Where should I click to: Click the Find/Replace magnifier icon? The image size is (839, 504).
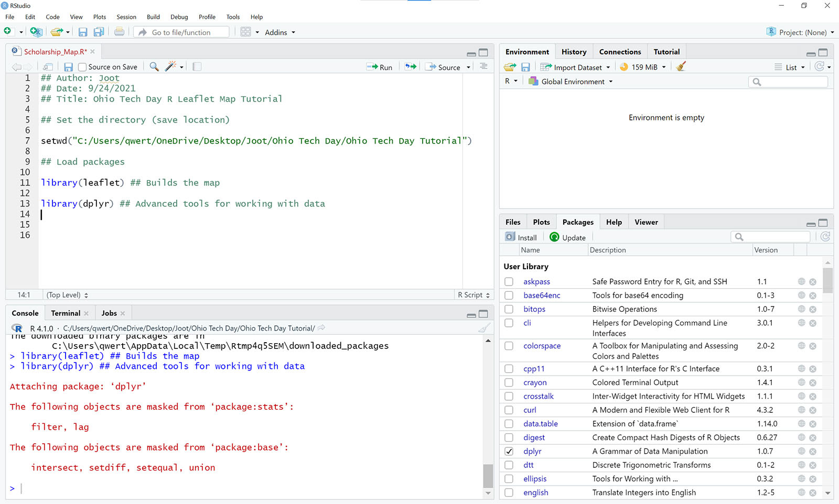coord(154,67)
